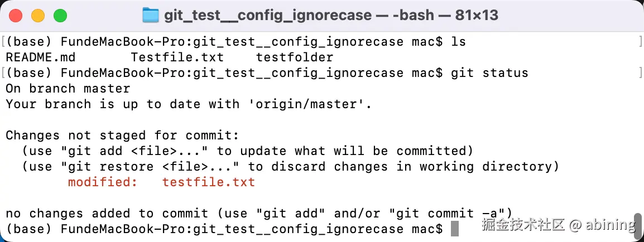Image resolution: width=644 pixels, height=242 pixels.
Task: Click the "git restore <file>..." hint
Action: click(x=153, y=167)
